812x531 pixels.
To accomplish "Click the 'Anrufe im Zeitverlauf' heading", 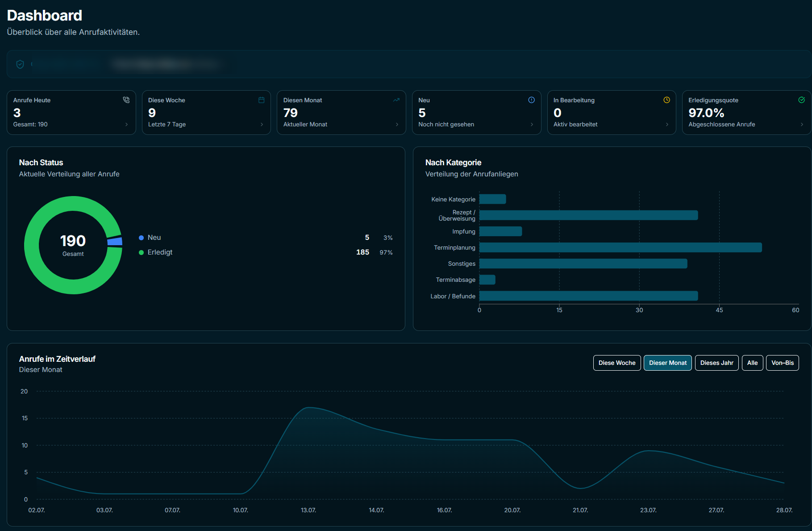I will click(x=57, y=359).
